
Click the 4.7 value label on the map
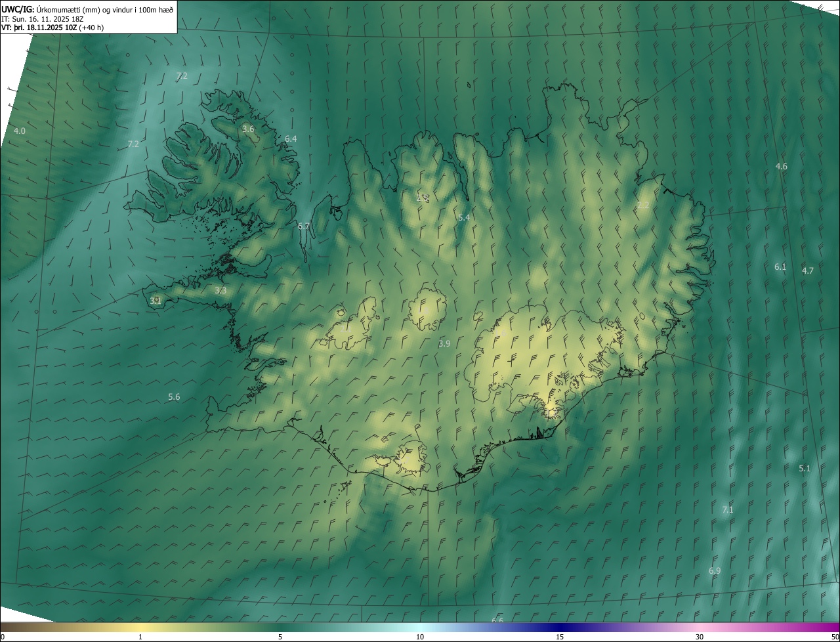tap(807, 271)
